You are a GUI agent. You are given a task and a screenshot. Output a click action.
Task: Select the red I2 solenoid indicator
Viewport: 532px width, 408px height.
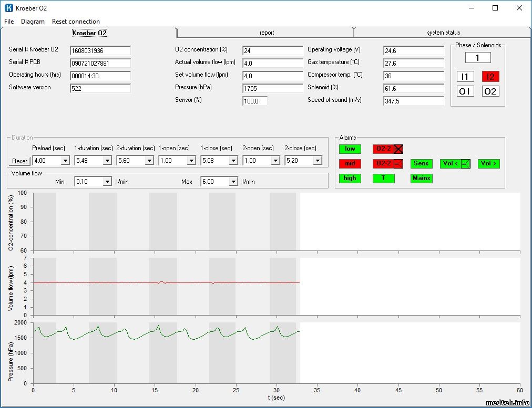[490, 77]
